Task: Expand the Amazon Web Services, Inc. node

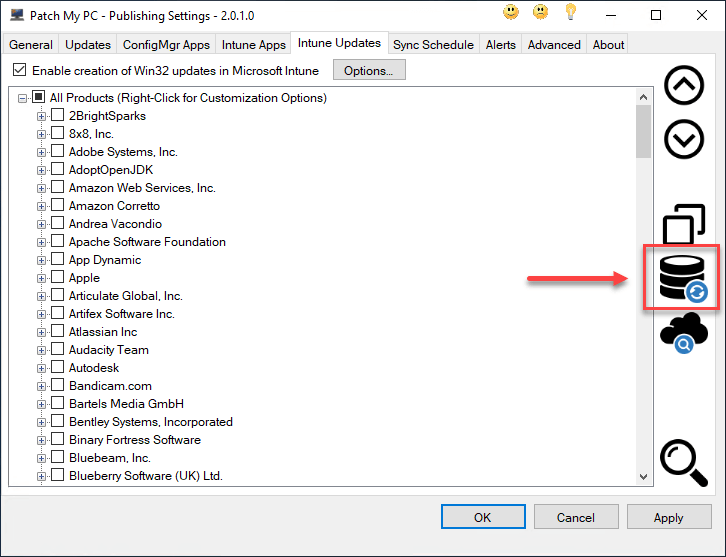Action: pos(41,188)
